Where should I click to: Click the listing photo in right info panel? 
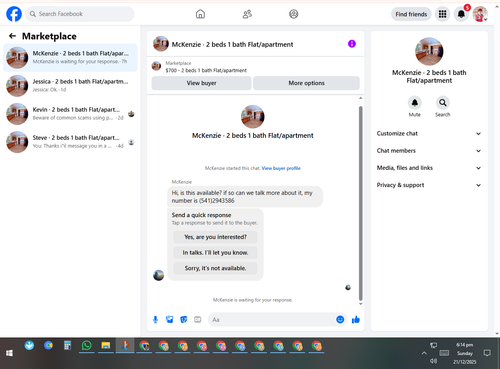coord(429,51)
